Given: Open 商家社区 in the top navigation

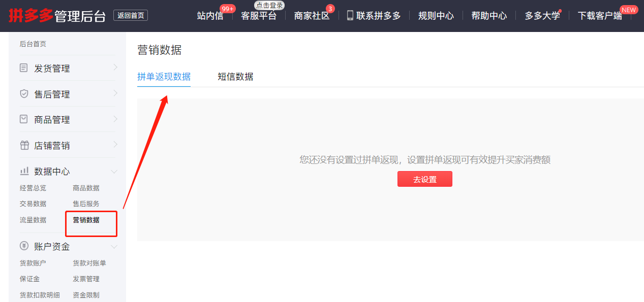Looking at the screenshot, I should [312, 16].
